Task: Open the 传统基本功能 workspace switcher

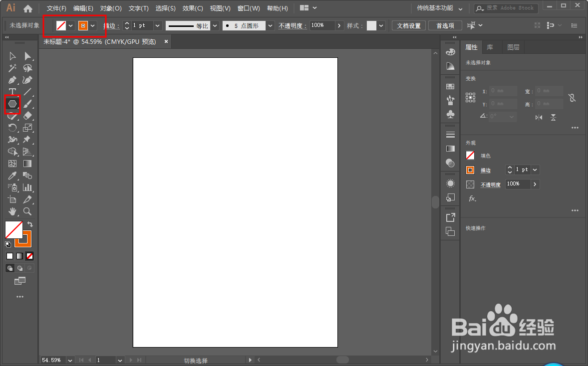Action: (439, 8)
